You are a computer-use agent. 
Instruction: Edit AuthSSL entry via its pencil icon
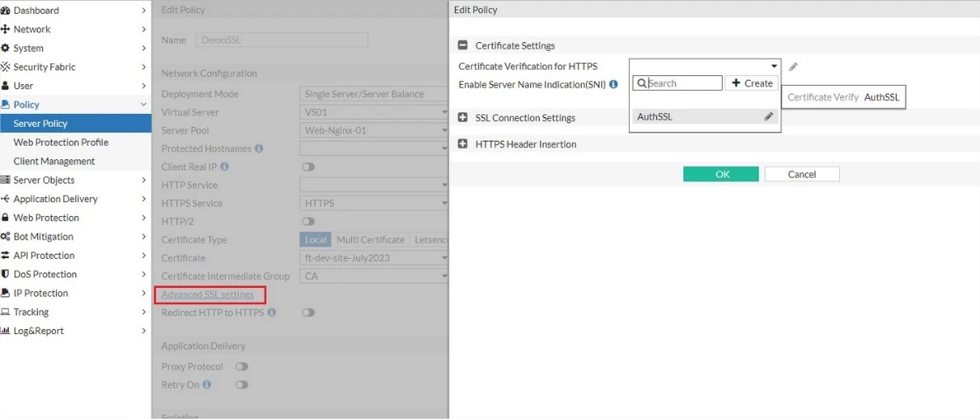(769, 116)
